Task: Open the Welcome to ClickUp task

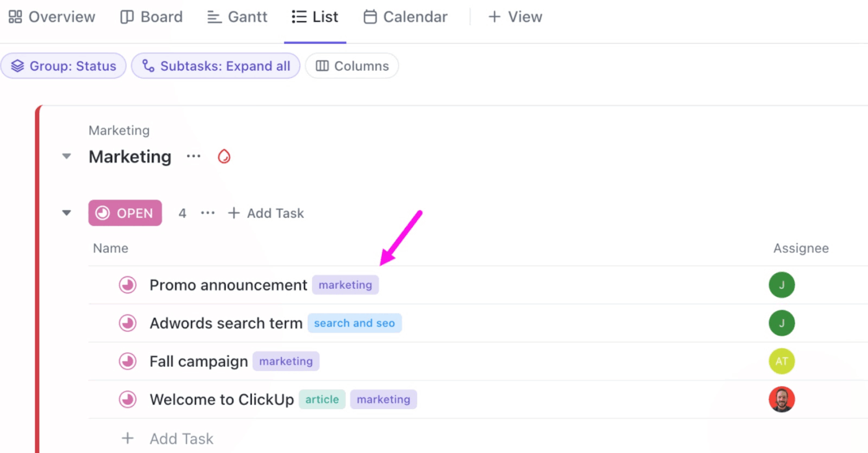Action: click(222, 400)
